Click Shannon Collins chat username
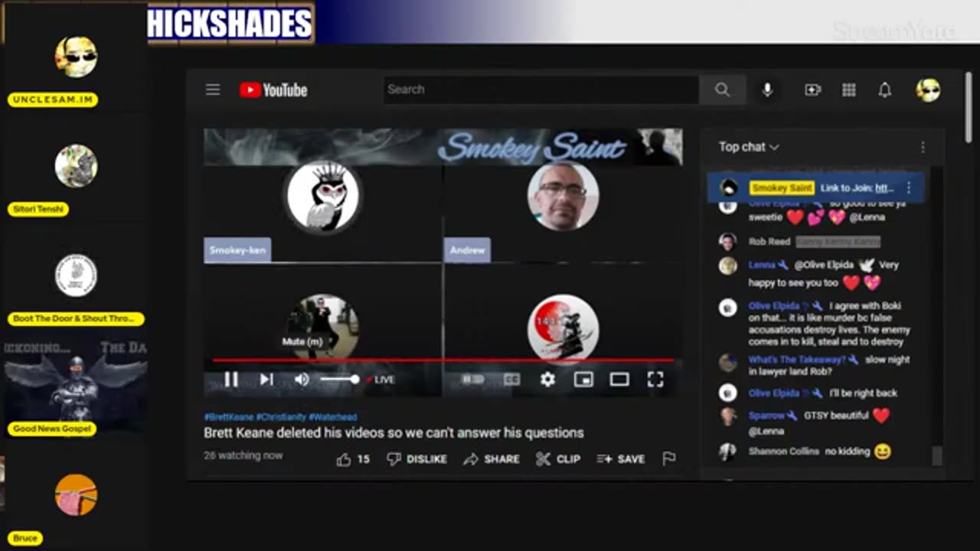The image size is (980, 551). click(x=784, y=452)
